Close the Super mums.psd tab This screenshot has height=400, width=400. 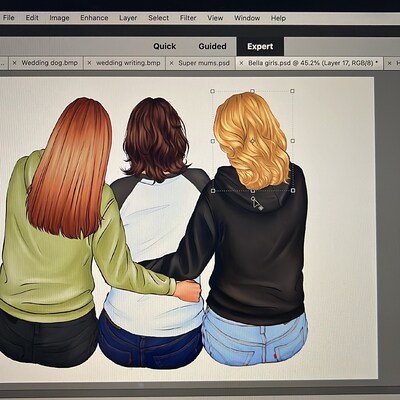171,63
